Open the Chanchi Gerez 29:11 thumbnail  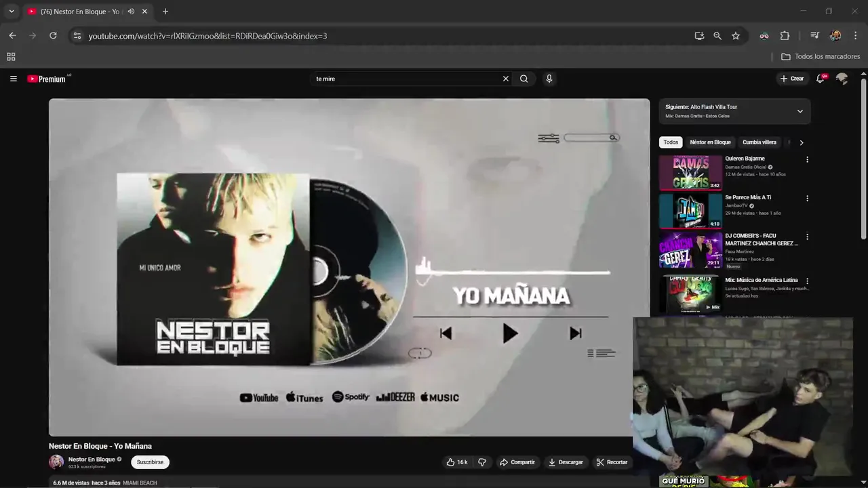[x=690, y=250]
